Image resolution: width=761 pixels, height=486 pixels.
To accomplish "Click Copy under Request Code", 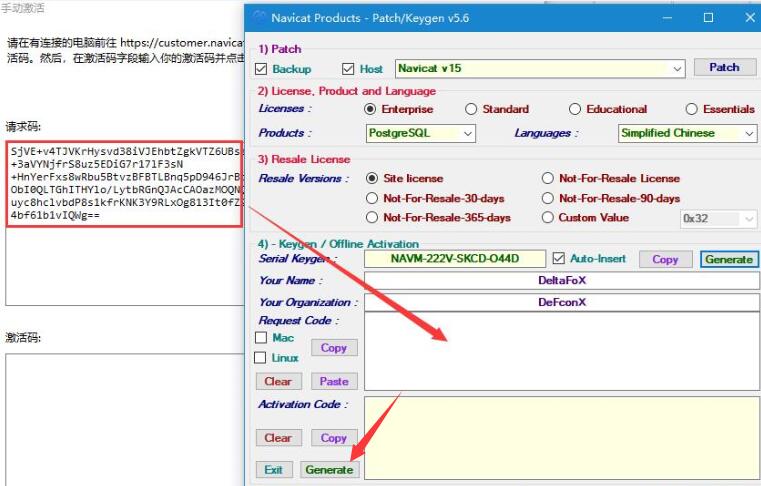I will pos(334,348).
